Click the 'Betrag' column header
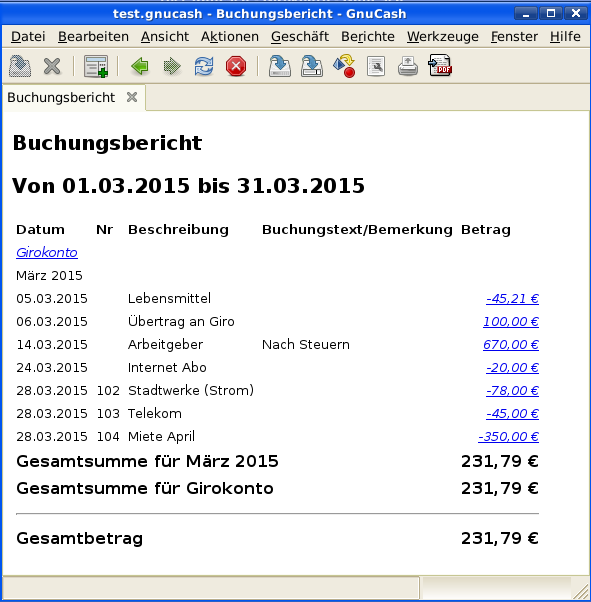591x602 pixels. pyautogui.click(x=486, y=229)
